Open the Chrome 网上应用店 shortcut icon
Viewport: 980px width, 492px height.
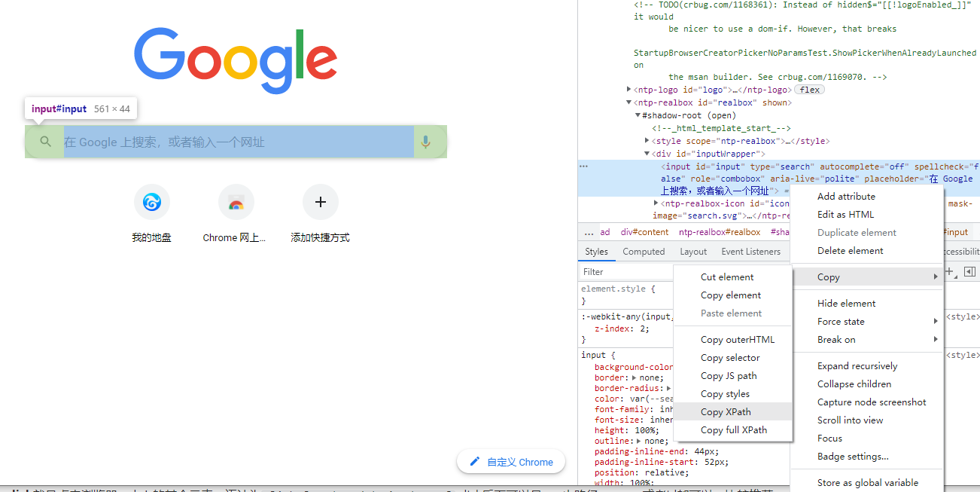[x=236, y=202]
